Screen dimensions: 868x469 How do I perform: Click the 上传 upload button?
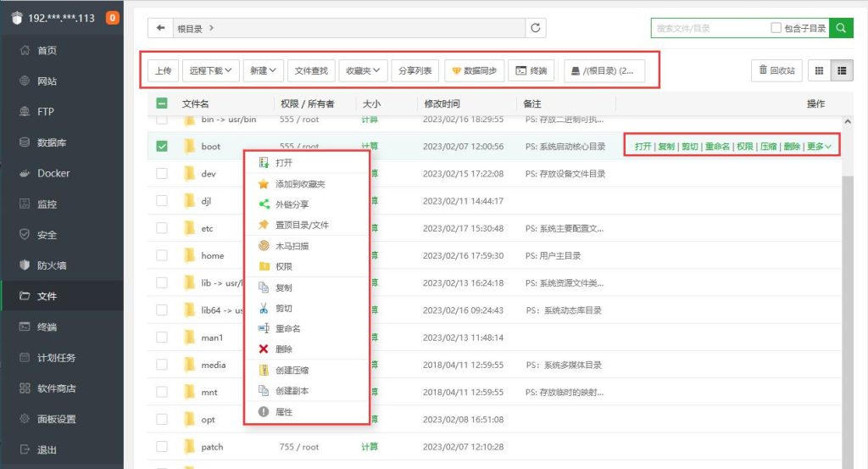(x=164, y=70)
